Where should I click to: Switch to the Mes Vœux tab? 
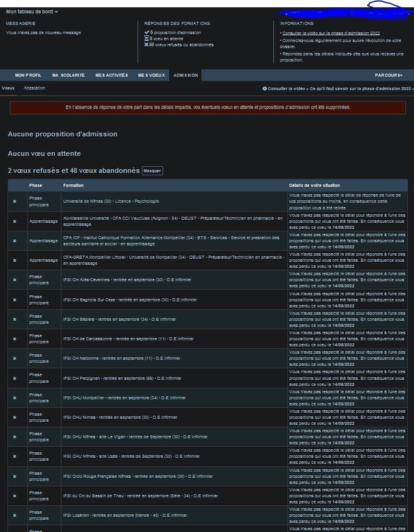151,75
